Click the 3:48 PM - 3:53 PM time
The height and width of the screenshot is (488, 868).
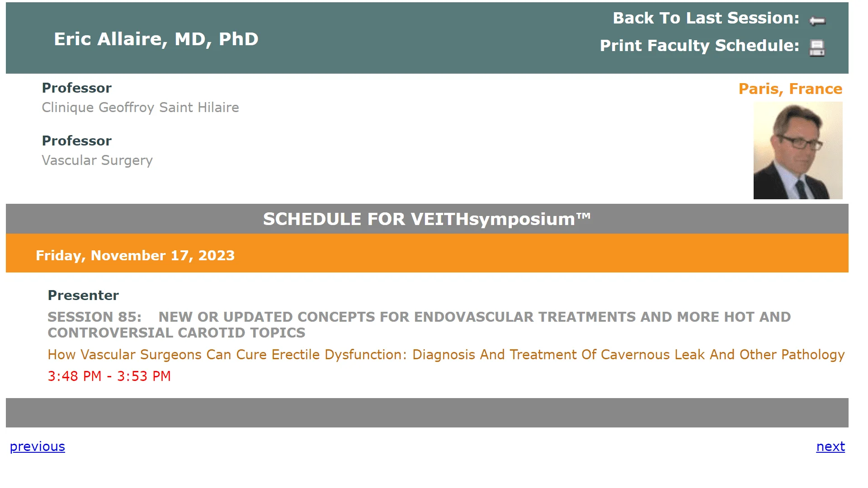click(109, 376)
